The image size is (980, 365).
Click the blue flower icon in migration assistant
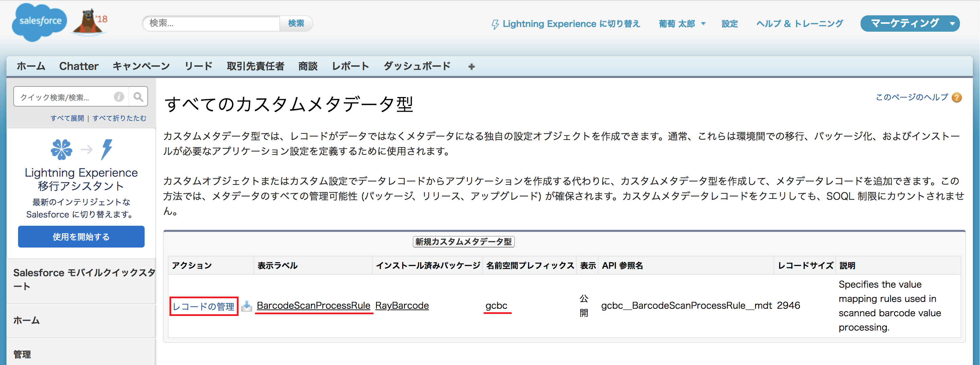click(x=61, y=149)
